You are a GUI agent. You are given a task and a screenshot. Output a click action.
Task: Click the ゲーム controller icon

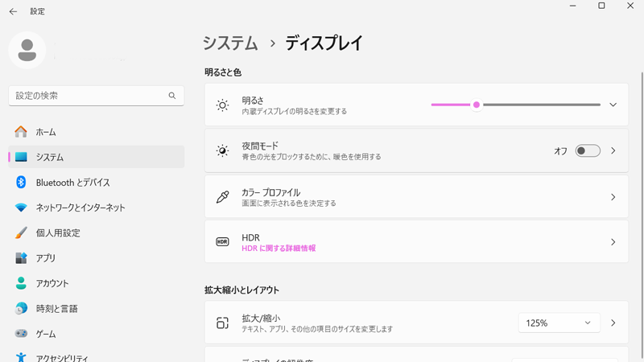click(21, 334)
